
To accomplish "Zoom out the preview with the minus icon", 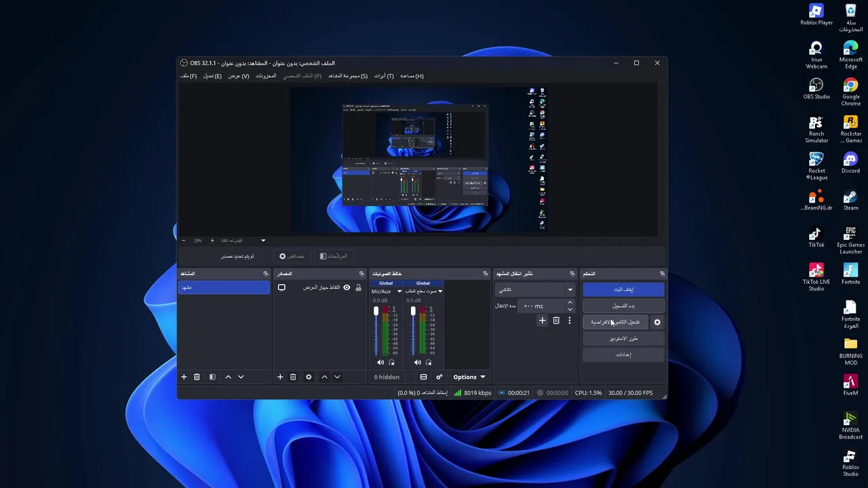I will click(183, 241).
